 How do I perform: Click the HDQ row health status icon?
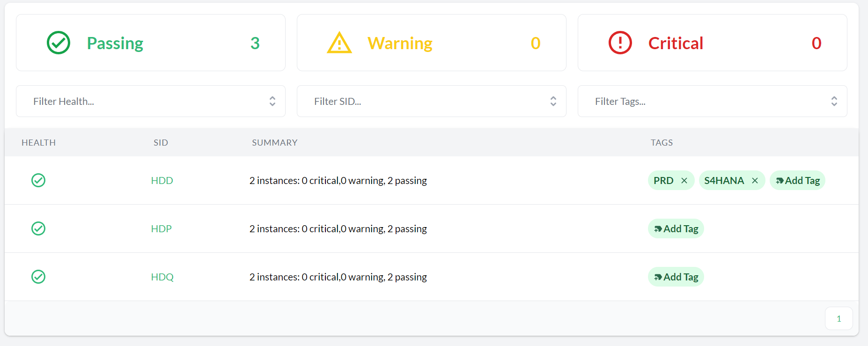coord(38,277)
